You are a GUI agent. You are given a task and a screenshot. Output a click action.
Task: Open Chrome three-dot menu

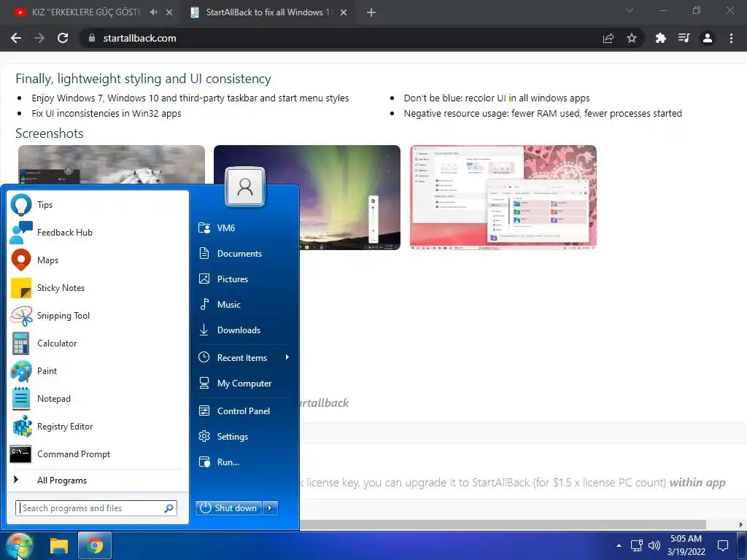pyautogui.click(x=731, y=38)
